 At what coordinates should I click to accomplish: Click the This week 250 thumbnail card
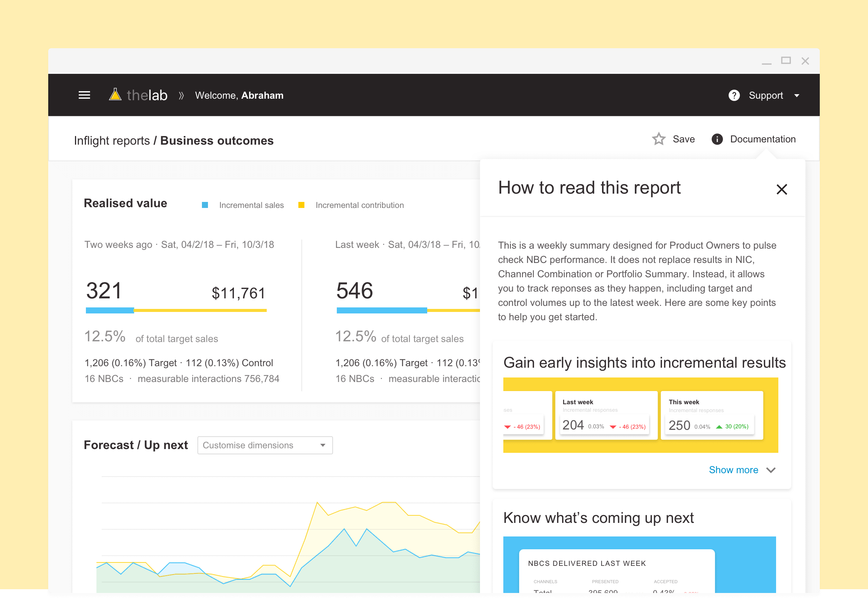pyautogui.click(x=712, y=415)
